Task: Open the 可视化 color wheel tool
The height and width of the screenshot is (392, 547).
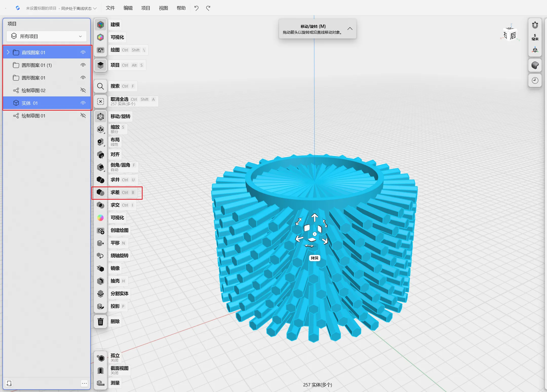Action: pyautogui.click(x=101, y=218)
